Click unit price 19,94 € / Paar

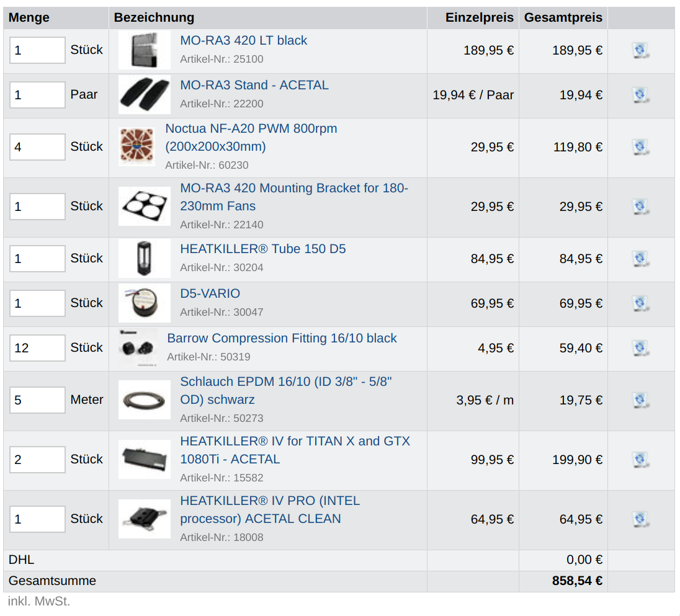(473, 95)
